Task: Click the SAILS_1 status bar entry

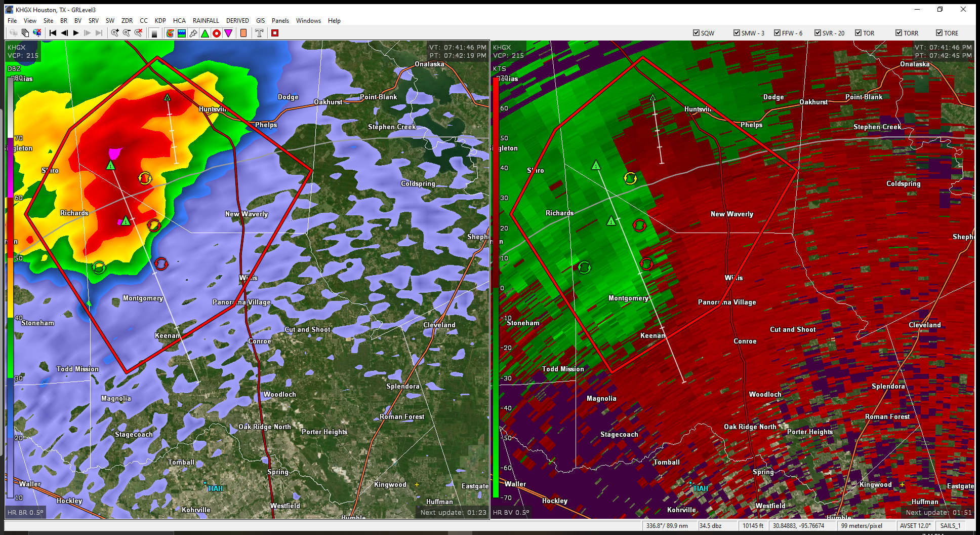Action: click(950, 526)
